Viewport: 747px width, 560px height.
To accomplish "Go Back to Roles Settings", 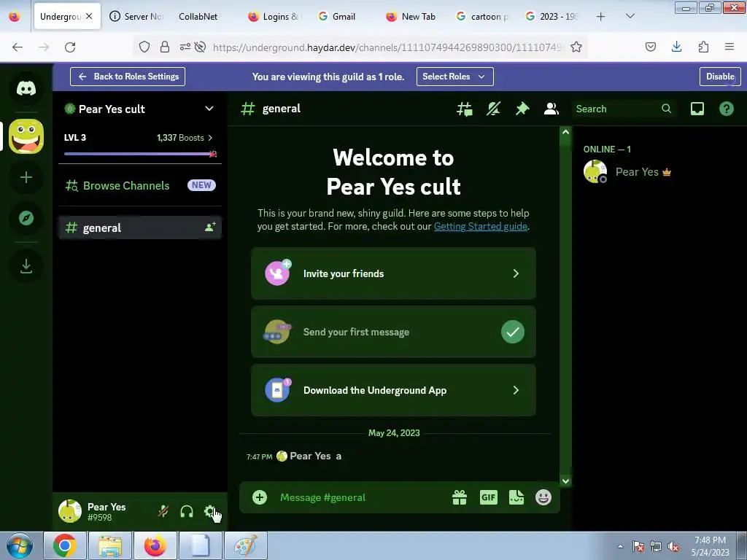I will pos(128,77).
